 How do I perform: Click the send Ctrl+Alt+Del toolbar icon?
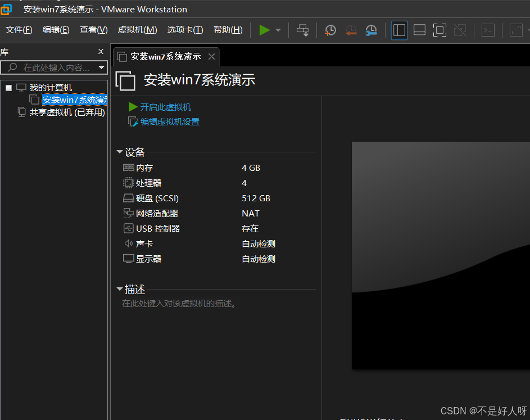click(x=303, y=30)
